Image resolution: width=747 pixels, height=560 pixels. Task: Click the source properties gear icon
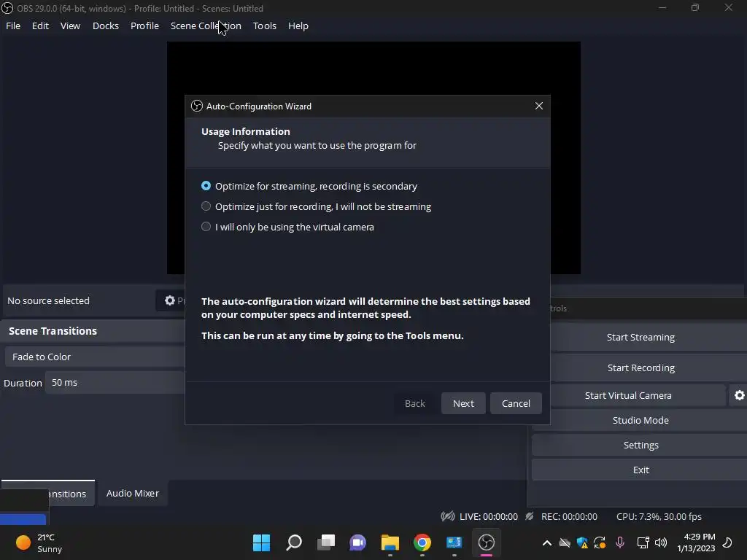point(170,300)
